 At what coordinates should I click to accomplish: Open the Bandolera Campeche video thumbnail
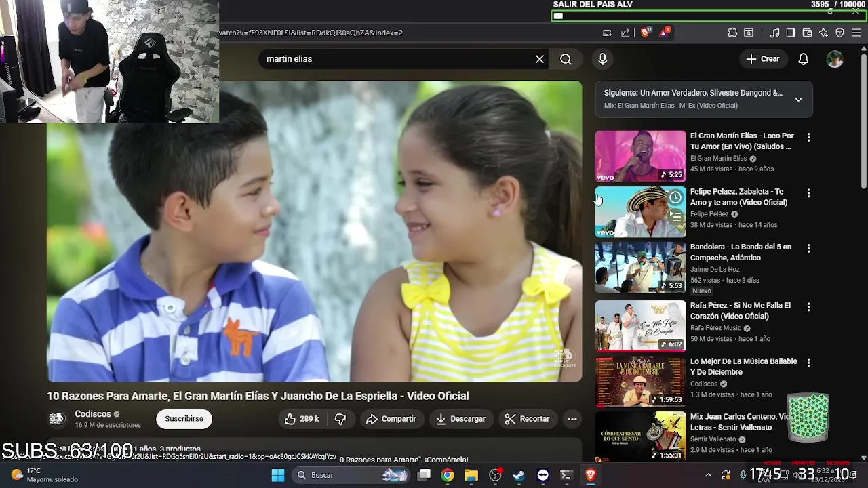coord(640,268)
